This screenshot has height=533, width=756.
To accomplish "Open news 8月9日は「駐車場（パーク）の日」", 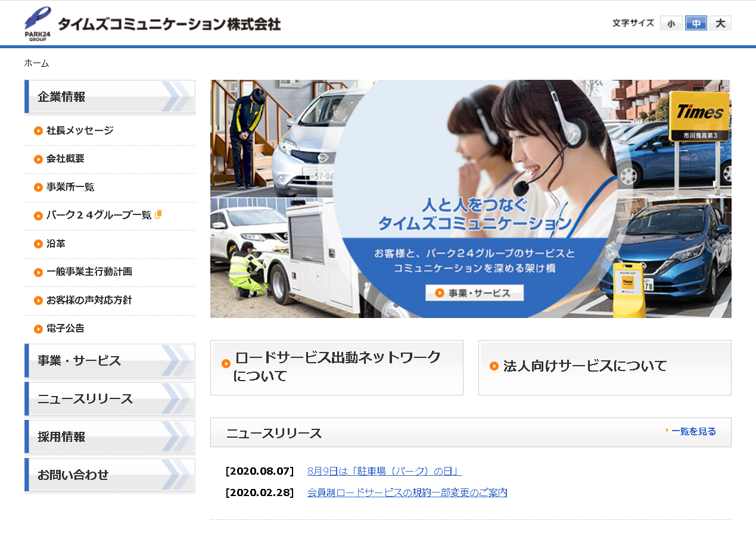I will [x=385, y=472].
